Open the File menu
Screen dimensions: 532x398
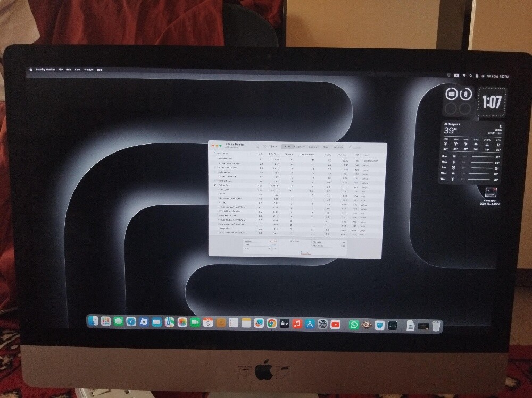click(61, 69)
